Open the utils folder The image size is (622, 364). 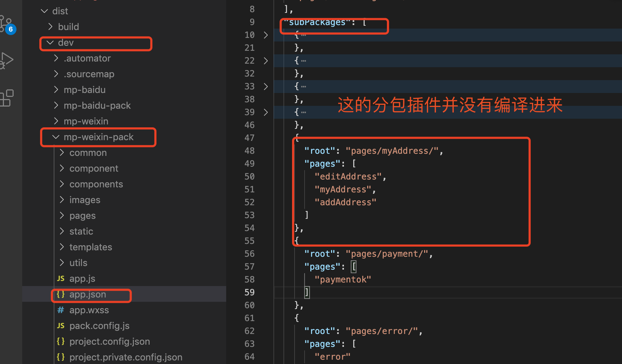click(x=78, y=263)
